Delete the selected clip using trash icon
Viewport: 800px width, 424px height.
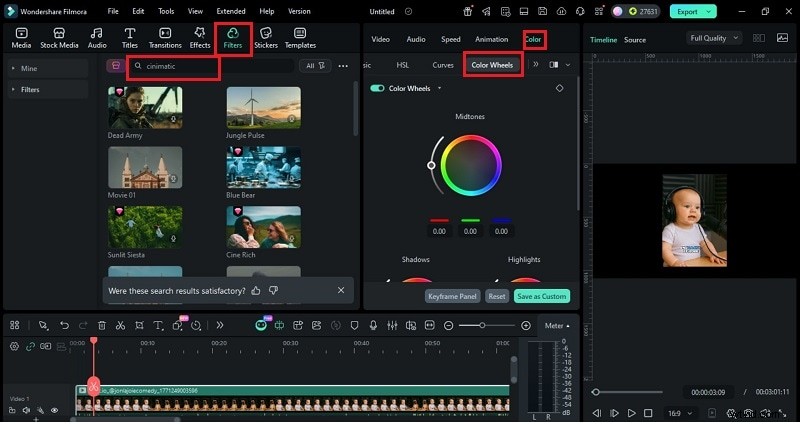tap(101, 325)
